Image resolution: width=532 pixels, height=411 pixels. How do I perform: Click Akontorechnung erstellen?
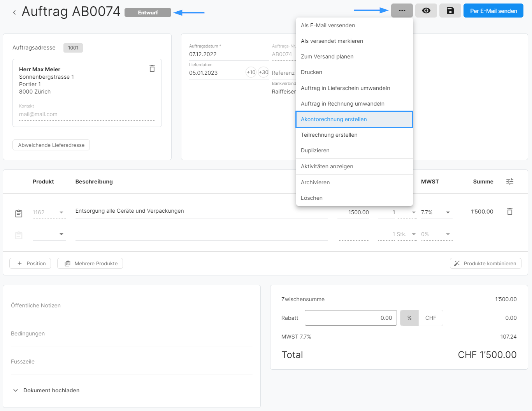click(354, 119)
